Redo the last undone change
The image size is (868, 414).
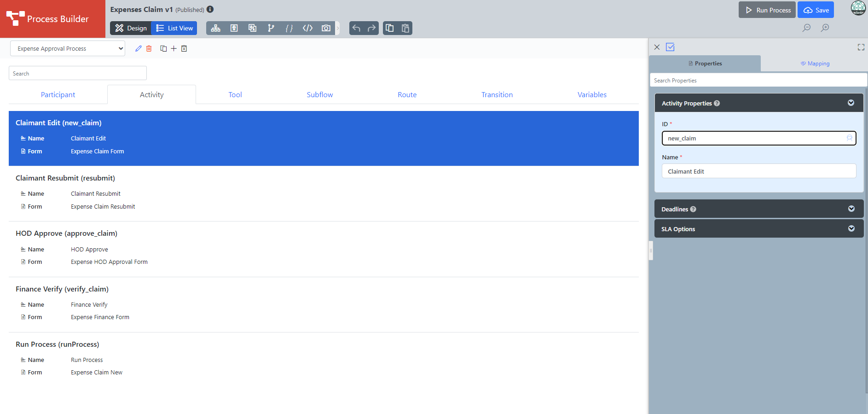click(x=371, y=28)
